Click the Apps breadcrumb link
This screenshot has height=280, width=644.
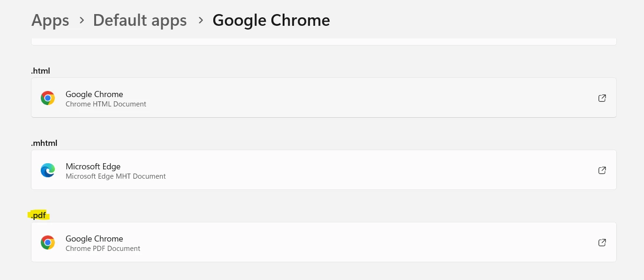[x=50, y=20]
